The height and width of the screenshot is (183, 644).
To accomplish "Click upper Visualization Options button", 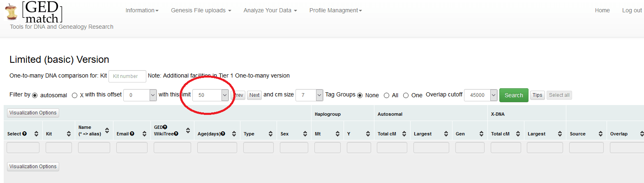I will 33,113.
